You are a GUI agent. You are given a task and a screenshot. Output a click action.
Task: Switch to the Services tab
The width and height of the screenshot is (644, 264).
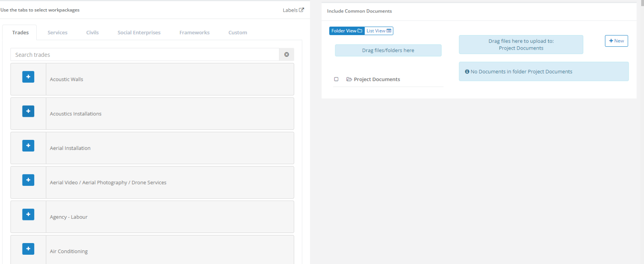pos(58,33)
